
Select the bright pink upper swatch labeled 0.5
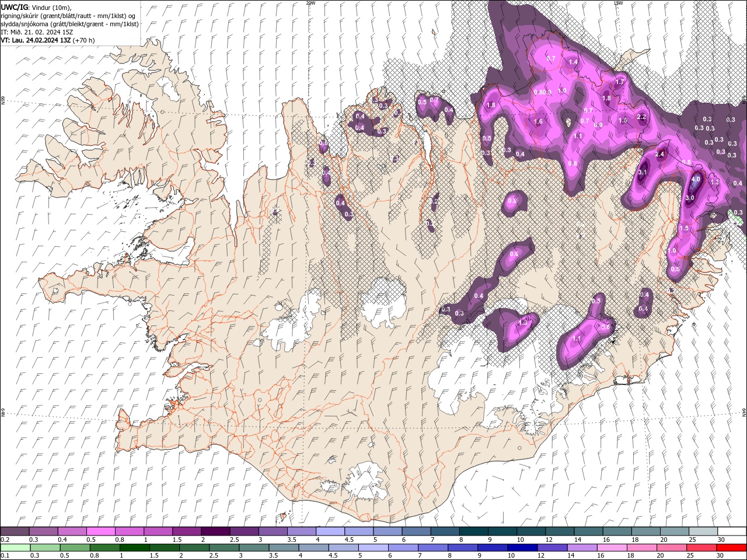(101, 531)
